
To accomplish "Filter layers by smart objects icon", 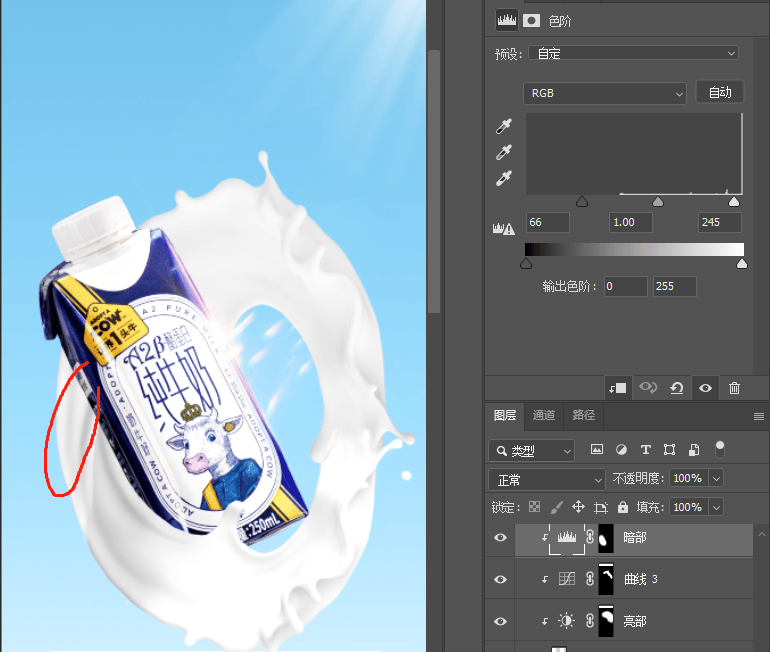I will point(694,449).
